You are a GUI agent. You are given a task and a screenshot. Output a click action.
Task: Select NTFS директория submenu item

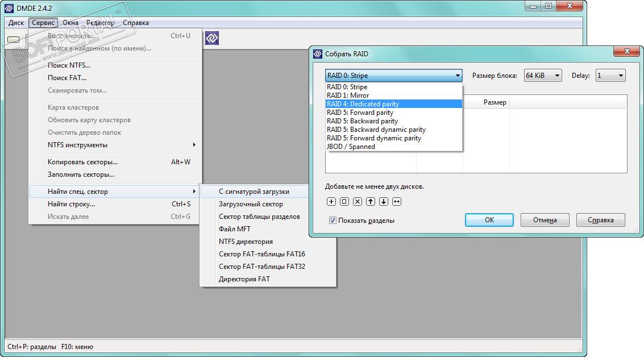268,242
